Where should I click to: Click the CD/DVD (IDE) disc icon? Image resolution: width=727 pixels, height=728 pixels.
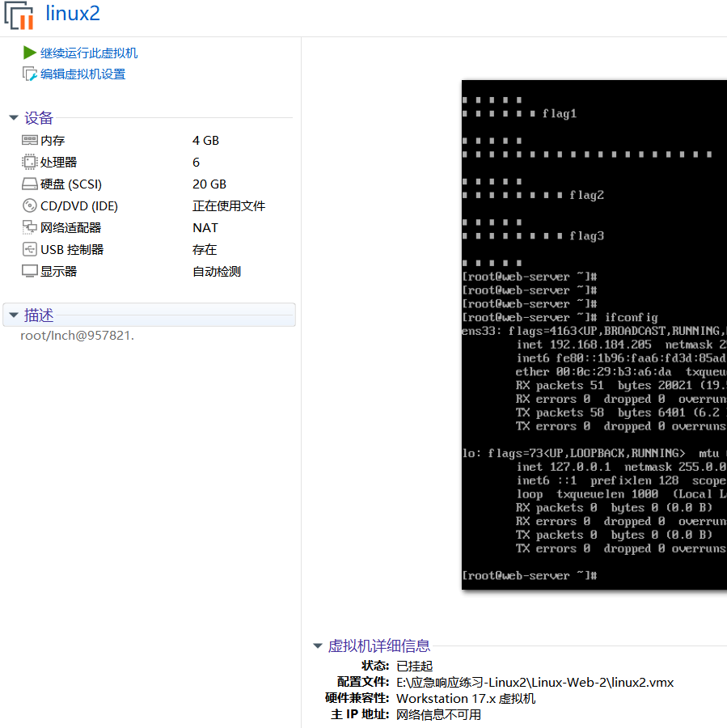[x=30, y=205]
